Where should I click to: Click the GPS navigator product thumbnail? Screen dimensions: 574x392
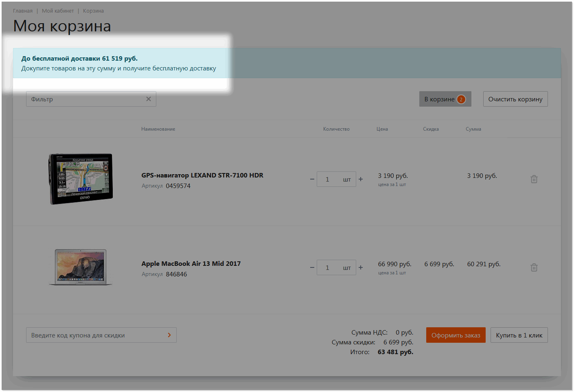(x=81, y=179)
